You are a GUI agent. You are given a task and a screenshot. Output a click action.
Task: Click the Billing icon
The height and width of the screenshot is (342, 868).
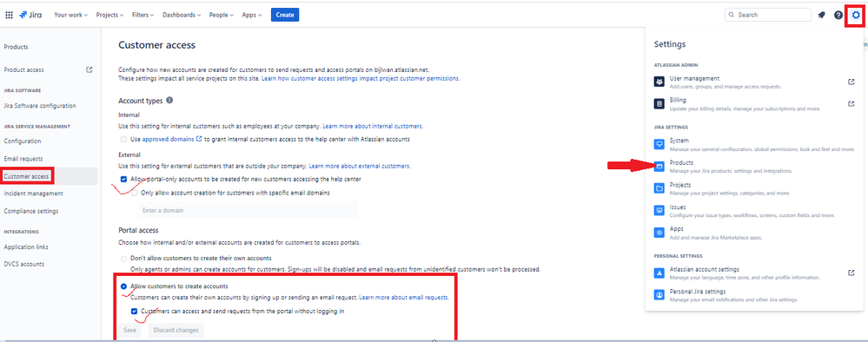click(x=659, y=103)
